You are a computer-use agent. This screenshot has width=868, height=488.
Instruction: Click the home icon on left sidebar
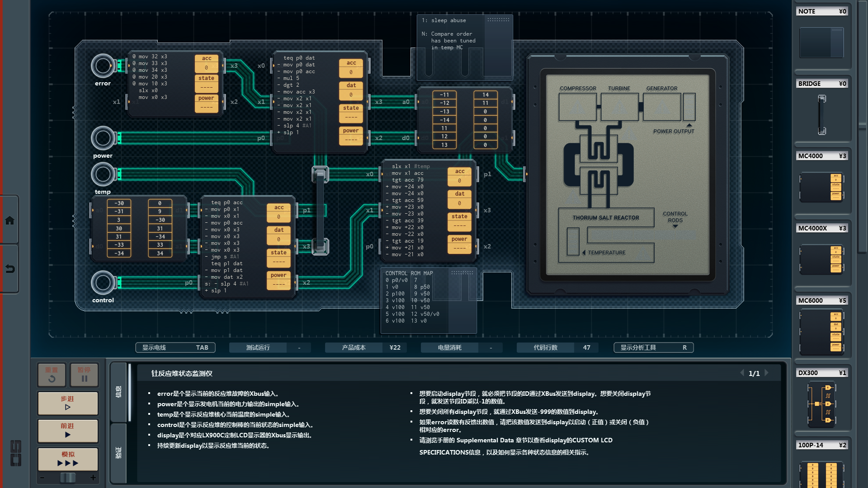(x=9, y=221)
